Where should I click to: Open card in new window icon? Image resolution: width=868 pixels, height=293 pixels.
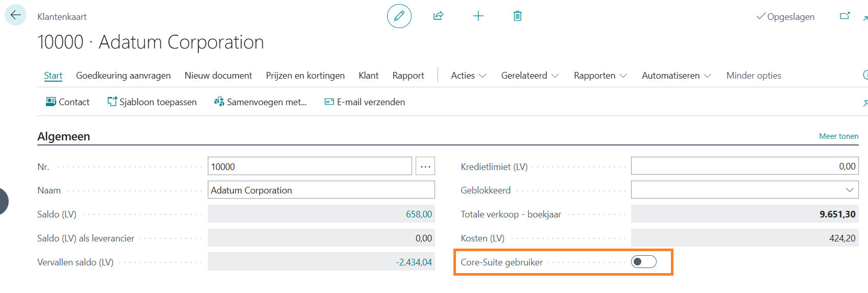click(x=845, y=16)
